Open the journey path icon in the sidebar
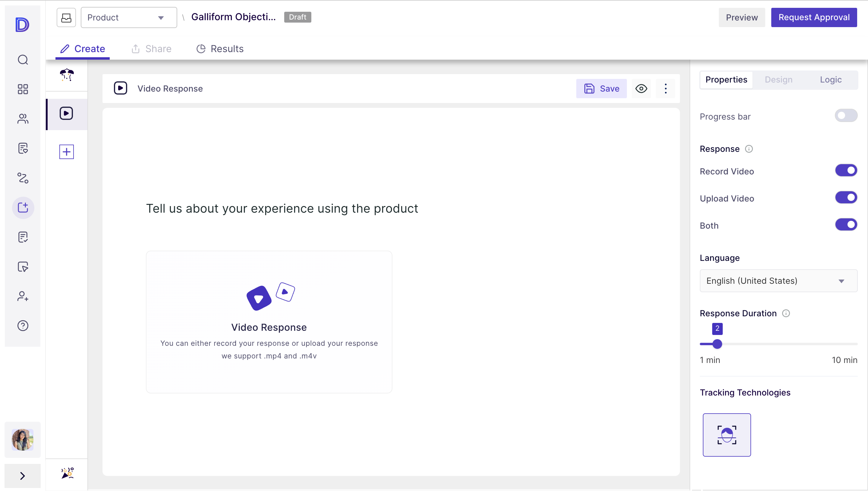868x491 pixels. click(23, 178)
